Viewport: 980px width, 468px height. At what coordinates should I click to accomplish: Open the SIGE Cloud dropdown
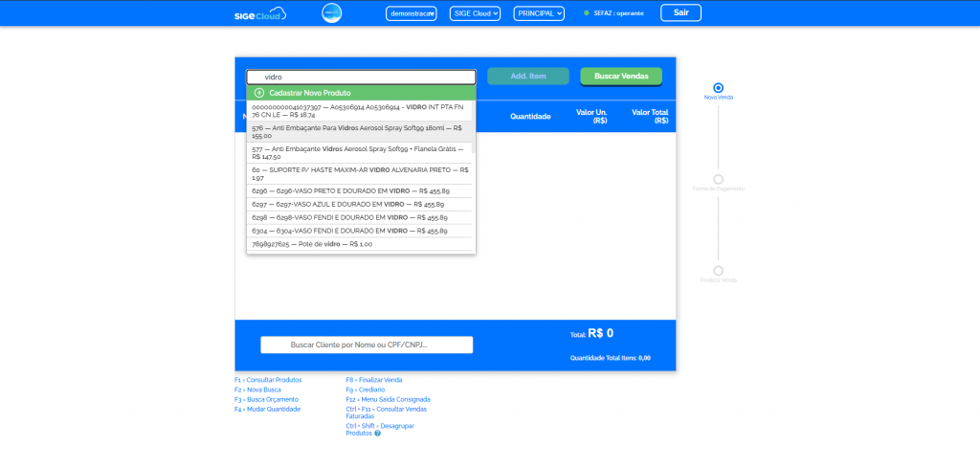475,13
